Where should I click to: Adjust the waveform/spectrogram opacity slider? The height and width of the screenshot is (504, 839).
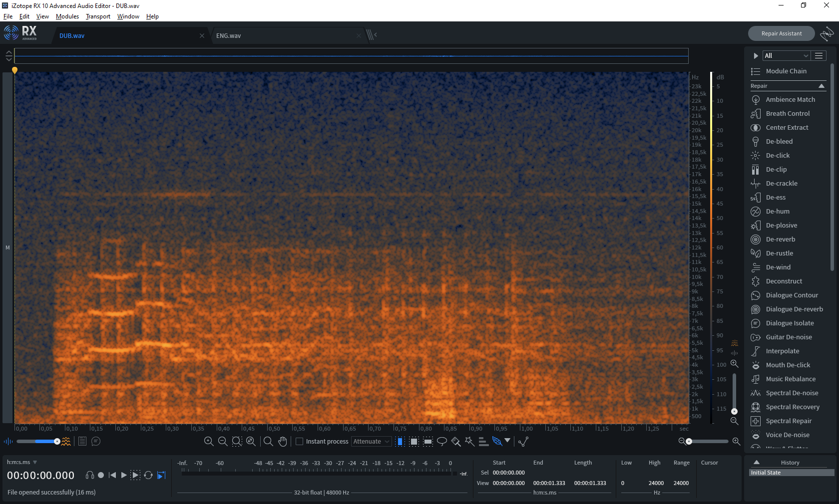pos(38,441)
